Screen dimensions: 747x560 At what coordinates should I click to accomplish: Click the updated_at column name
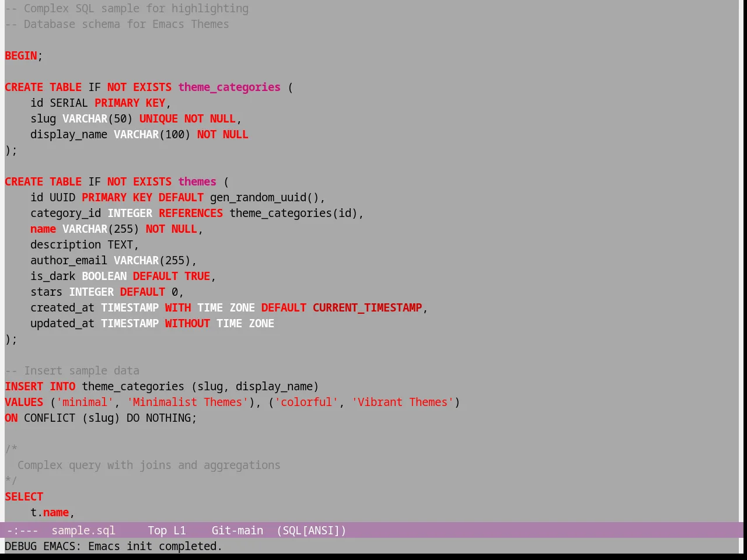coord(62,324)
